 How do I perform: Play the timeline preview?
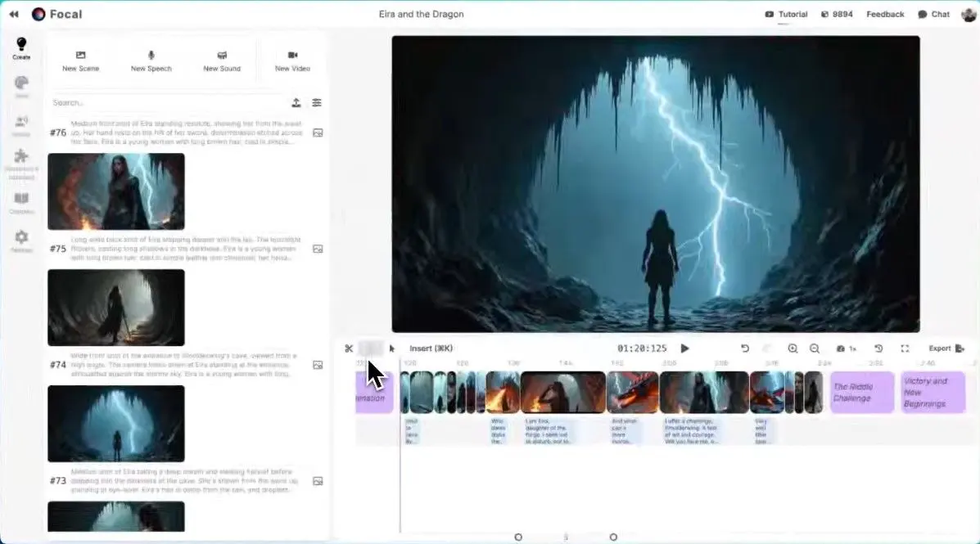[x=685, y=348]
